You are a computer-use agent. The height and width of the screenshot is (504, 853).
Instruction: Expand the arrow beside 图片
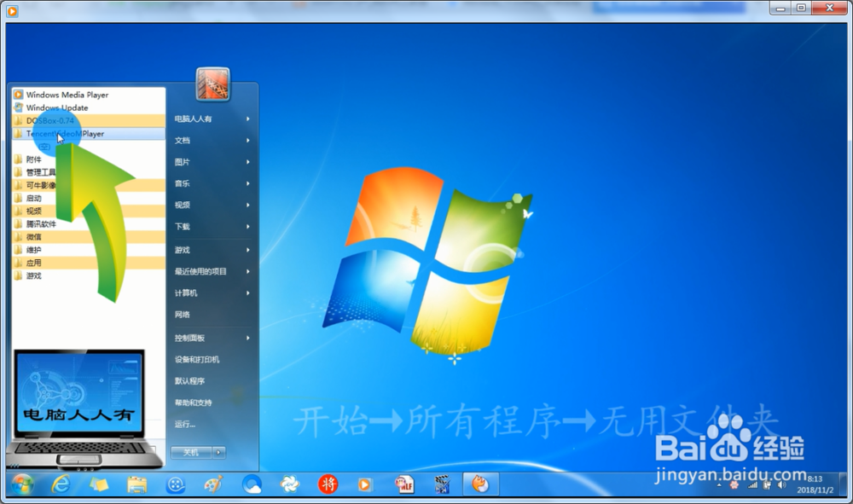click(x=248, y=162)
